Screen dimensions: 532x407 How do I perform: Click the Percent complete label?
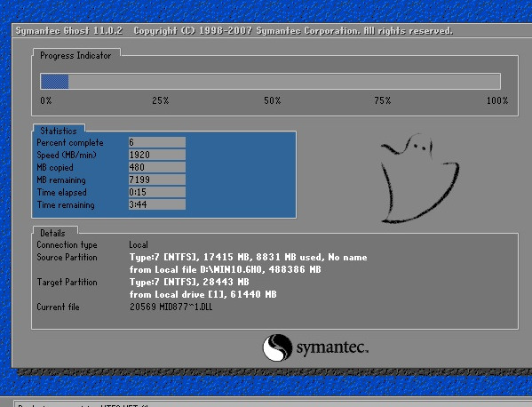click(x=70, y=142)
